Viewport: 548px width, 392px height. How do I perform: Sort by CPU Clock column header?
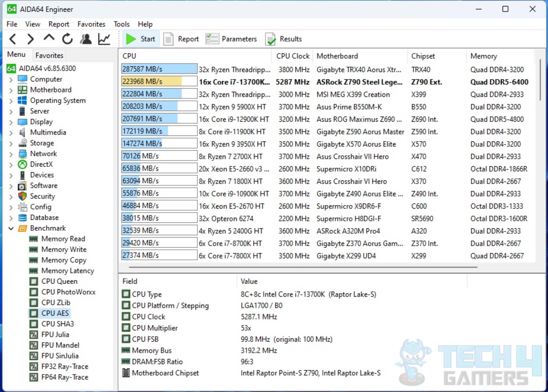(x=292, y=56)
